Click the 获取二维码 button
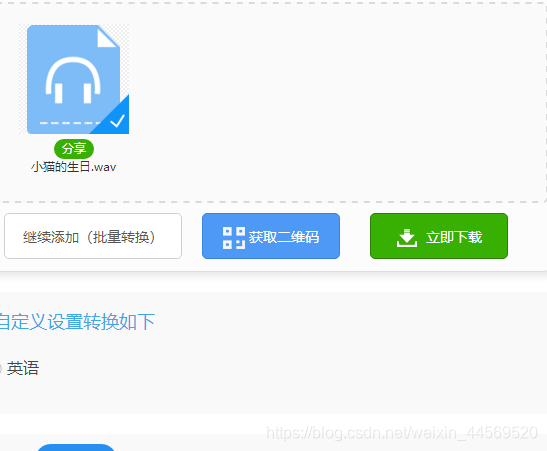Image resolution: width=547 pixels, height=451 pixels. [271, 236]
